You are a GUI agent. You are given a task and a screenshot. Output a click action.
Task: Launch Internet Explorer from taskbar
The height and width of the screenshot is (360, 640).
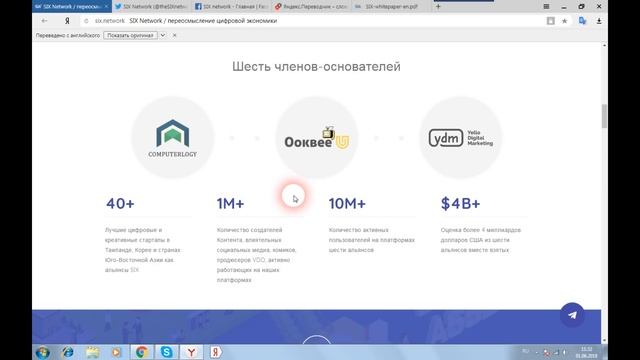[68, 352]
